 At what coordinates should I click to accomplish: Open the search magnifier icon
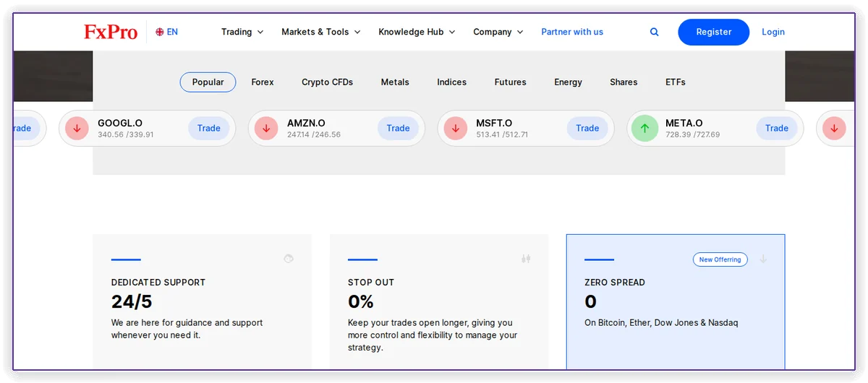tap(655, 32)
